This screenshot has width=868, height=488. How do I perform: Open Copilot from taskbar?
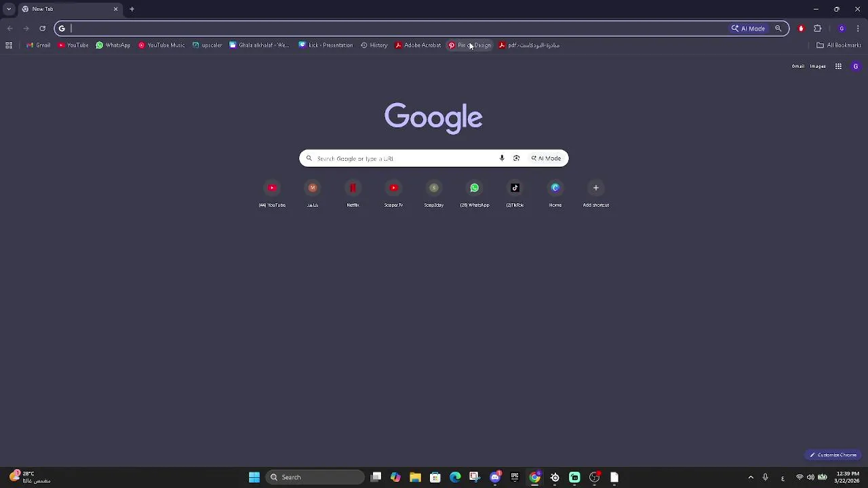(395, 477)
